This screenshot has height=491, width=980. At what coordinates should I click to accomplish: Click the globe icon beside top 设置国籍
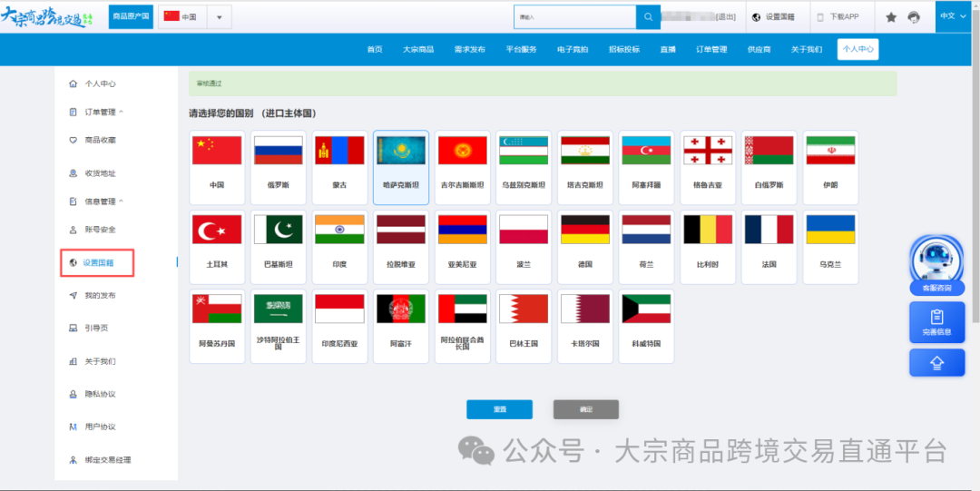tap(757, 17)
